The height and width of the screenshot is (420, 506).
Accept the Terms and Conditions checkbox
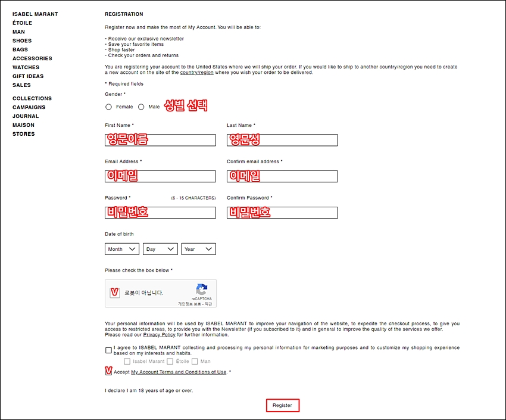[108, 371]
